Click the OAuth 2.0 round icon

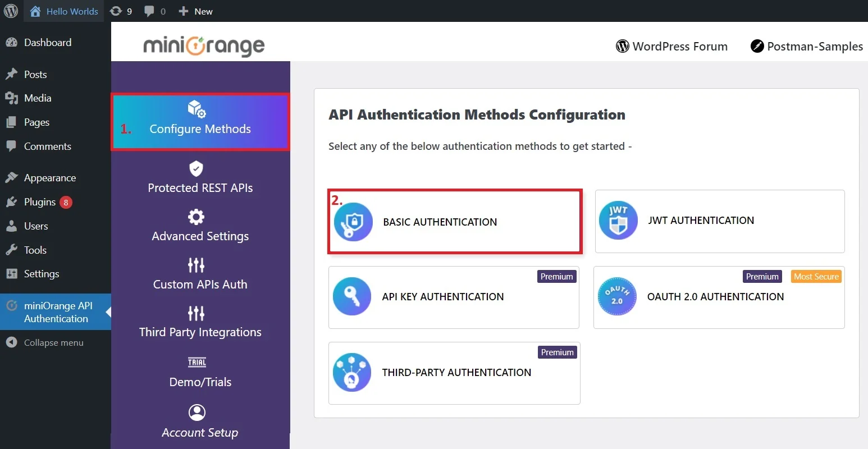tap(617, 296)
